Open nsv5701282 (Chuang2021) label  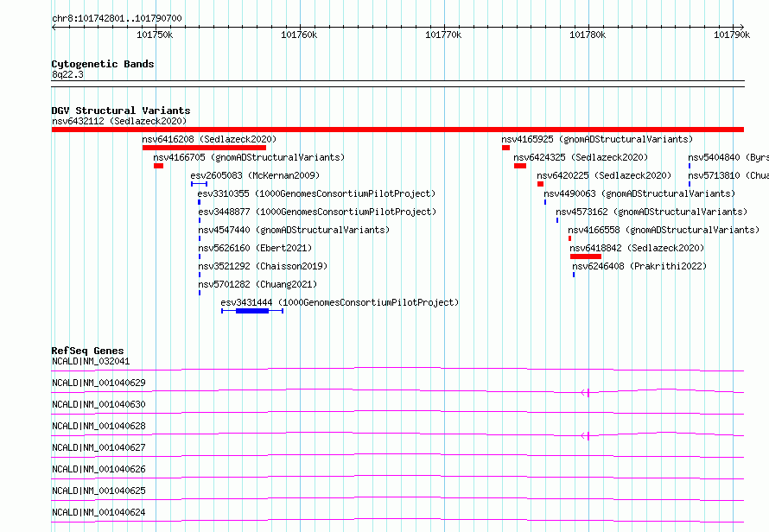tap(258, 284)
